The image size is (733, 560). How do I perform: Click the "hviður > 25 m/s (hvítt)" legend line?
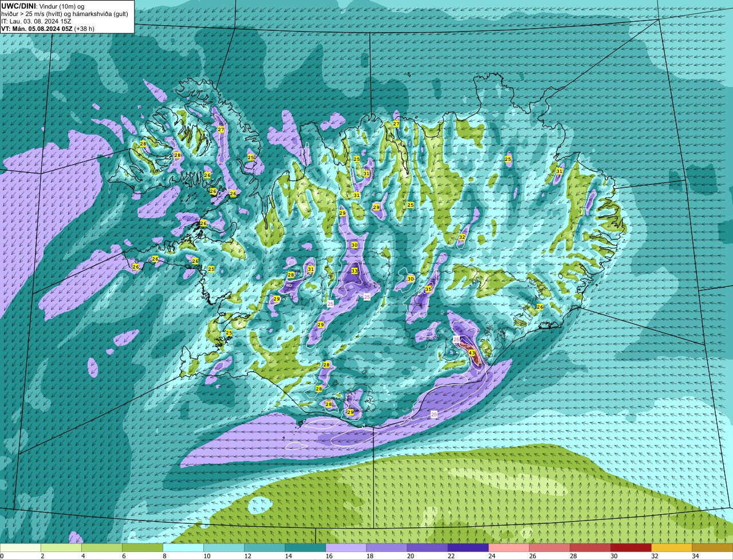pyautogui.click(x=33, y=13)
